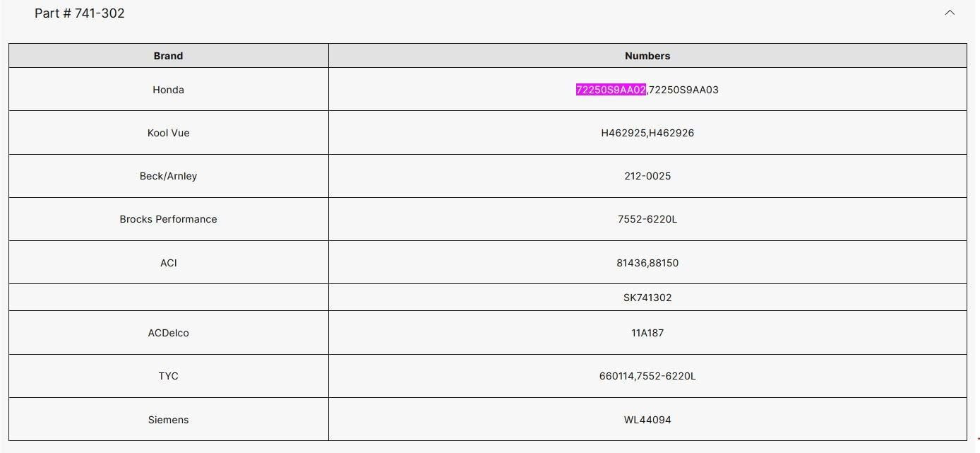980x453 pixels.
Task: Collapse the Part # 741-302 section chevron
Action: pyautogui.click(x=950, y=13)
